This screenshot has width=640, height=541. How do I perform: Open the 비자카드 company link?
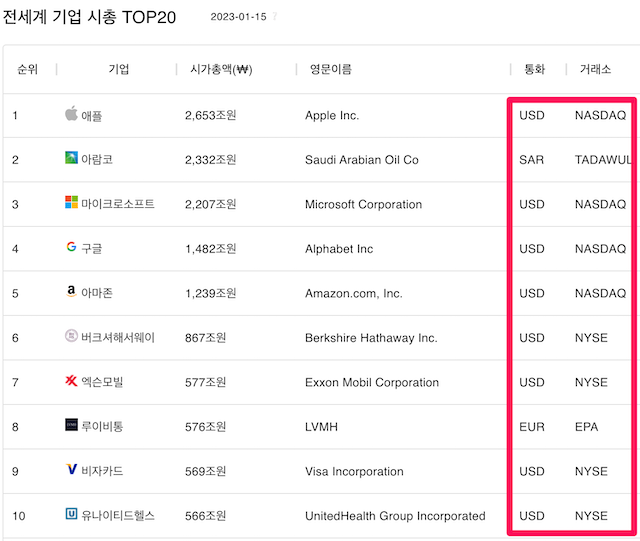tap(102, 471)
